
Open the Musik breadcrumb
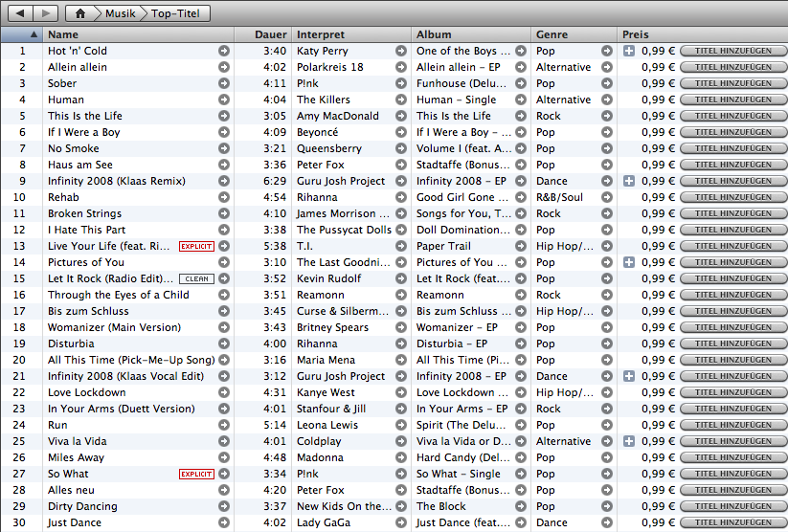coord(120,13)
